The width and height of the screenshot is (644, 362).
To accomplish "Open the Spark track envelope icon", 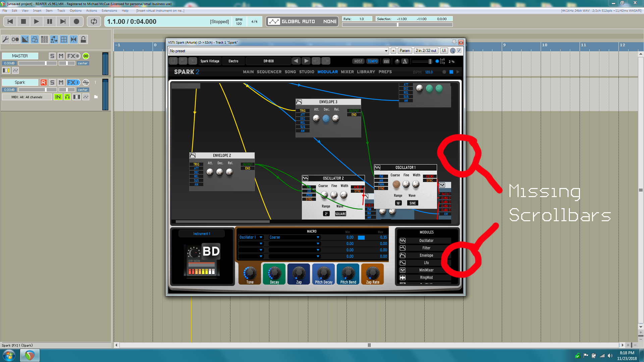I will [x=86, y=97].
